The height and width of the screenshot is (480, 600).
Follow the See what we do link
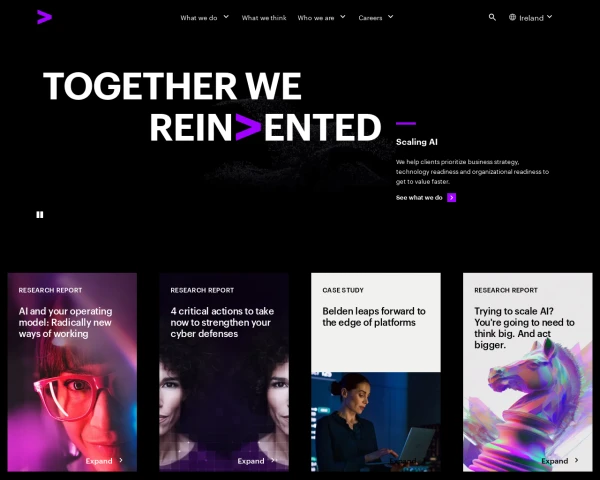pyautogui.click(x=419, y=198)
